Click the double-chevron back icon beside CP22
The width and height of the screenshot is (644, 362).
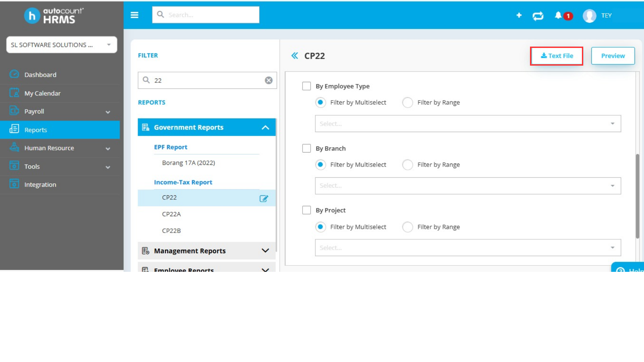coord(294,56)
